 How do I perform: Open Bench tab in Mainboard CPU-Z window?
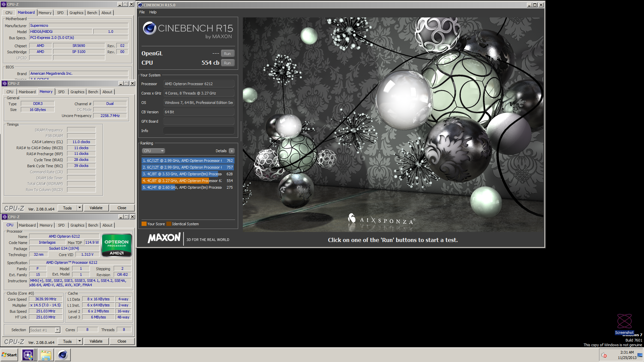pyautogui.click(x=92, y=13)
